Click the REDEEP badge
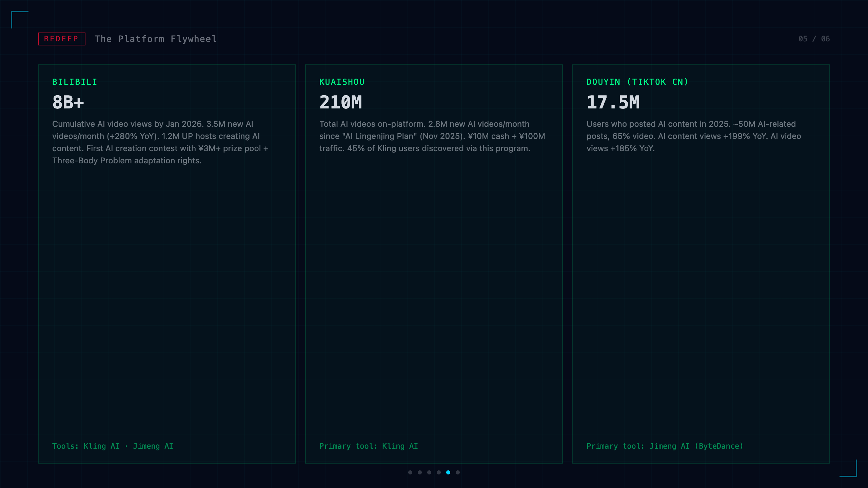868x488 pixels. (x=61, y=39)
